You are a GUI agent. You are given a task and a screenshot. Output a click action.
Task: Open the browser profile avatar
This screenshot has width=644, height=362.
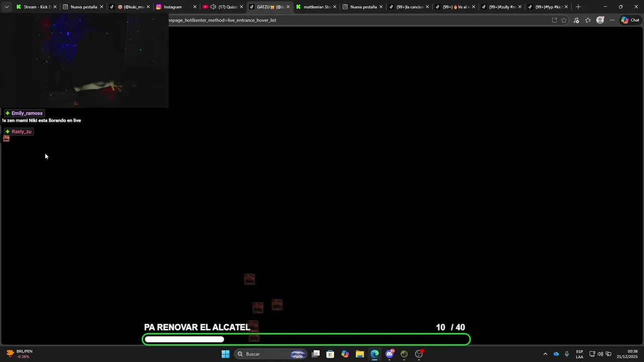coord(600,20)
